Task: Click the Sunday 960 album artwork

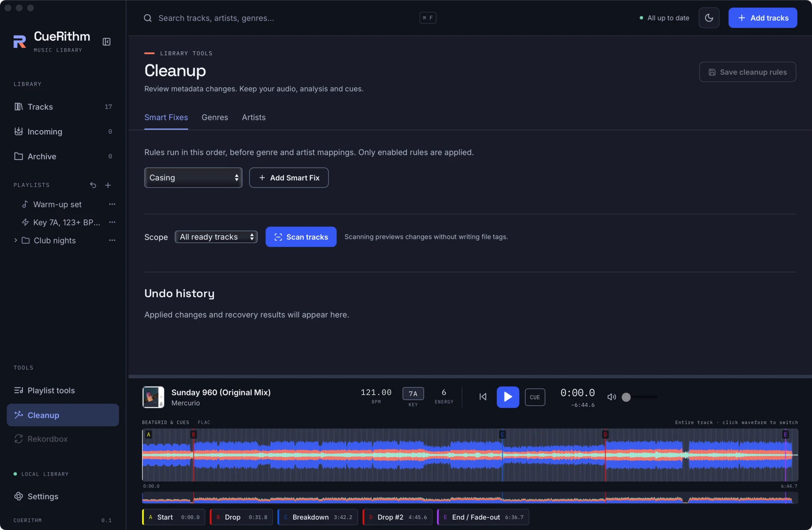Action: [153, 397]
